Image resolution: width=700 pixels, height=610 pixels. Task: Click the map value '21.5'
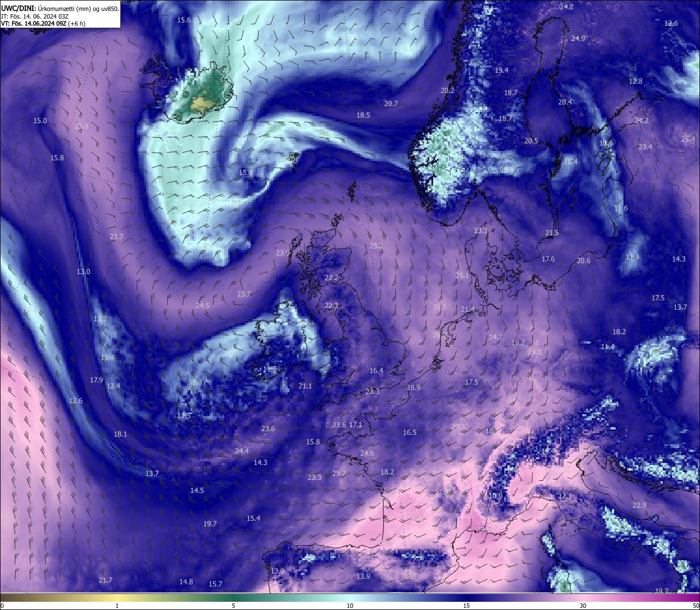pos(552,233)
